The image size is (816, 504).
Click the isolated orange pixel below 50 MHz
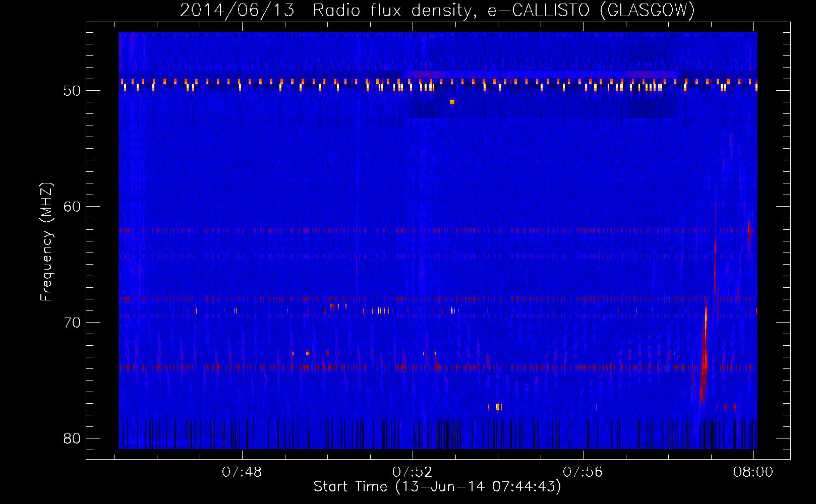[x=452, y=102]
